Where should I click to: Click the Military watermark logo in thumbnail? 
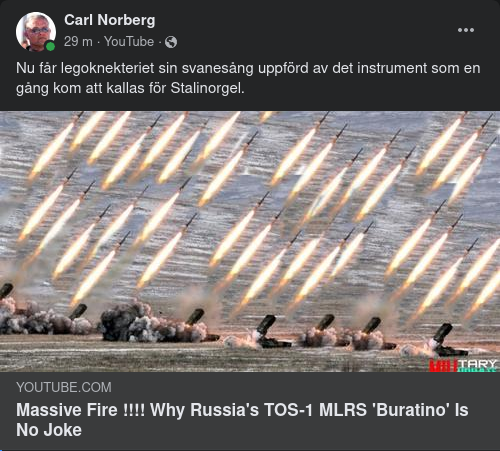(463, 365)
